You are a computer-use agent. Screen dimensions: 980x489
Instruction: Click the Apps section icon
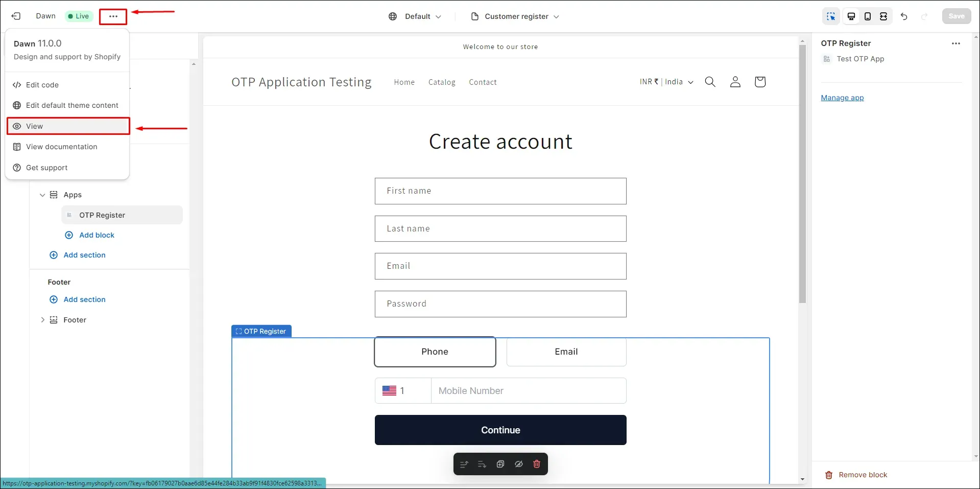[54, 195]
